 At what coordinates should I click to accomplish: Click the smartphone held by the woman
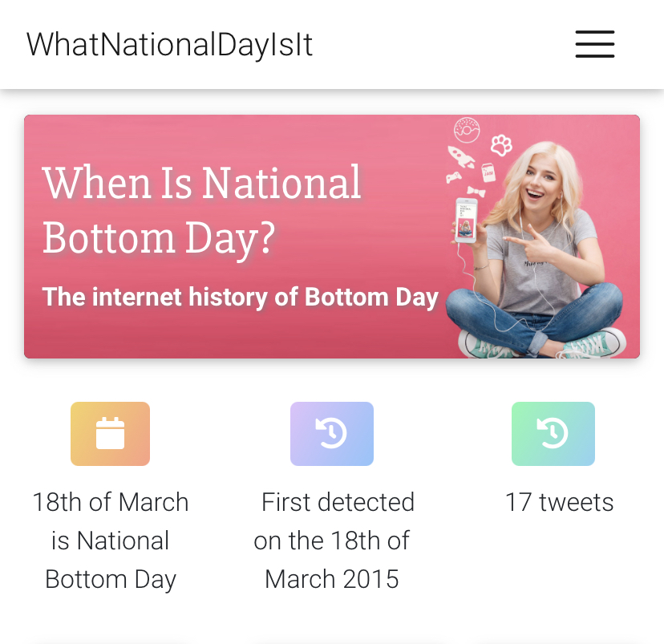466,221
